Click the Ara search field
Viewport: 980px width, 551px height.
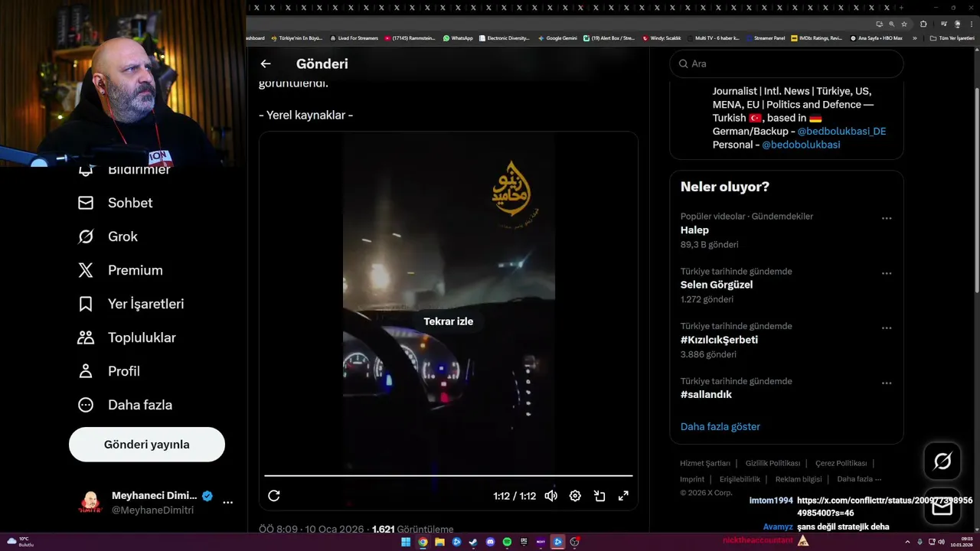click(786, 64)
